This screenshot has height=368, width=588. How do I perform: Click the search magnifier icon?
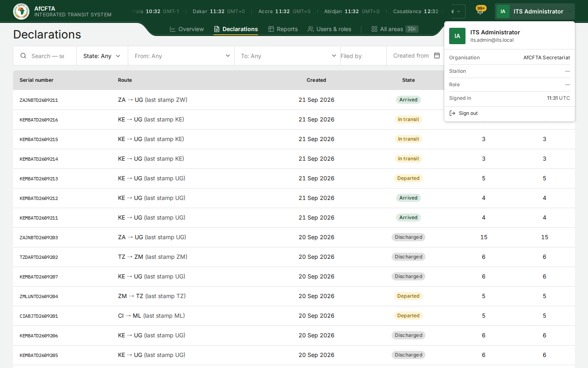pos(23,56)
